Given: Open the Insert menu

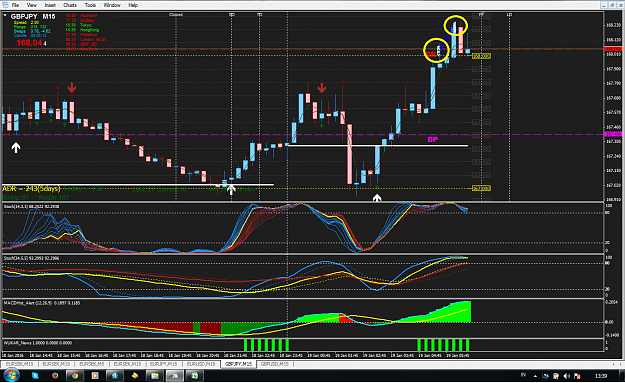Looking at the screenshot, I should click(50, 5).
